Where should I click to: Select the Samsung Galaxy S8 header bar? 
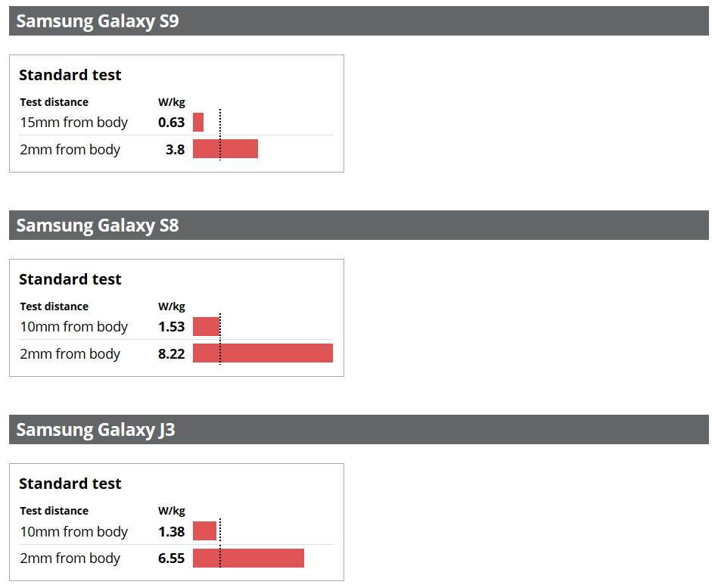pyautogui.click(x=359, y=226)
